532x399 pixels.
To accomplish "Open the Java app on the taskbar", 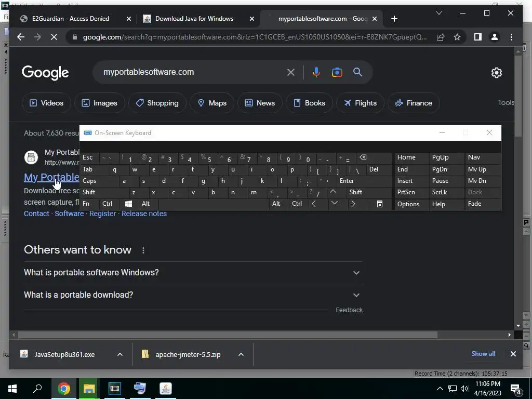I will [166, 389].
